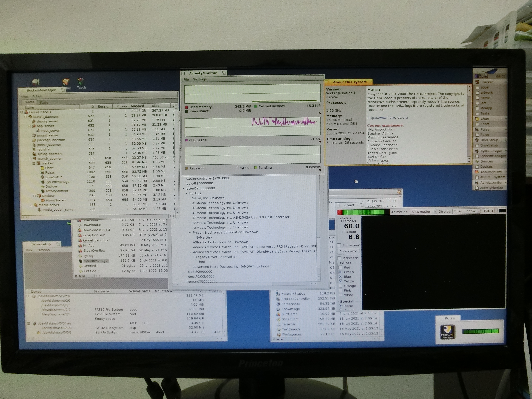Viewport: 532px width, 399px height.
Task: Click the Chart CPU load meter bar
Action: (x=363, y=212)
